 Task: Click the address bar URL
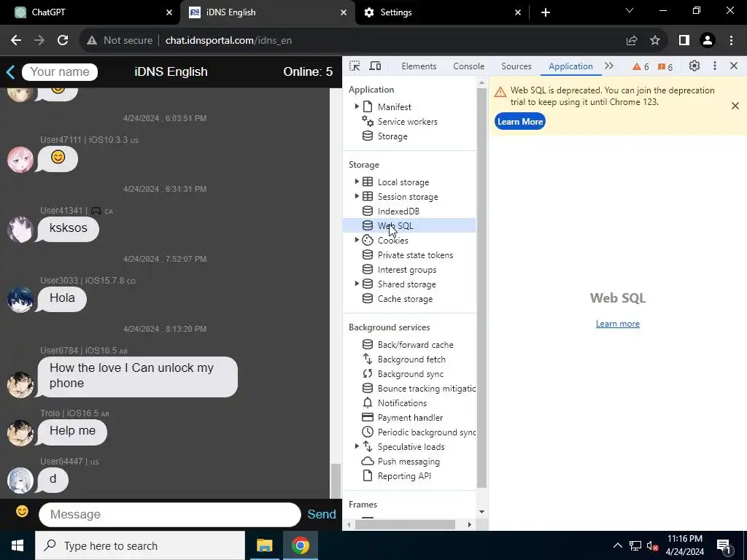228,41
